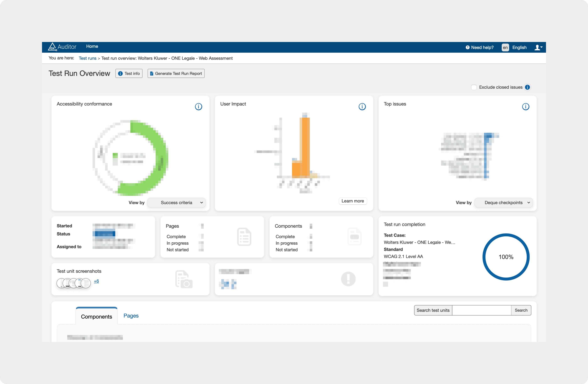Click the Exclude closed issues info icon
The width and height of the screenshot is (588, 384).
coord(527,87)
